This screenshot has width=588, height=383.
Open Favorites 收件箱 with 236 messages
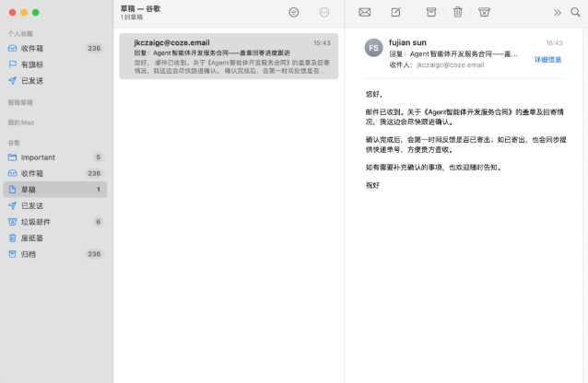point(55,49)
